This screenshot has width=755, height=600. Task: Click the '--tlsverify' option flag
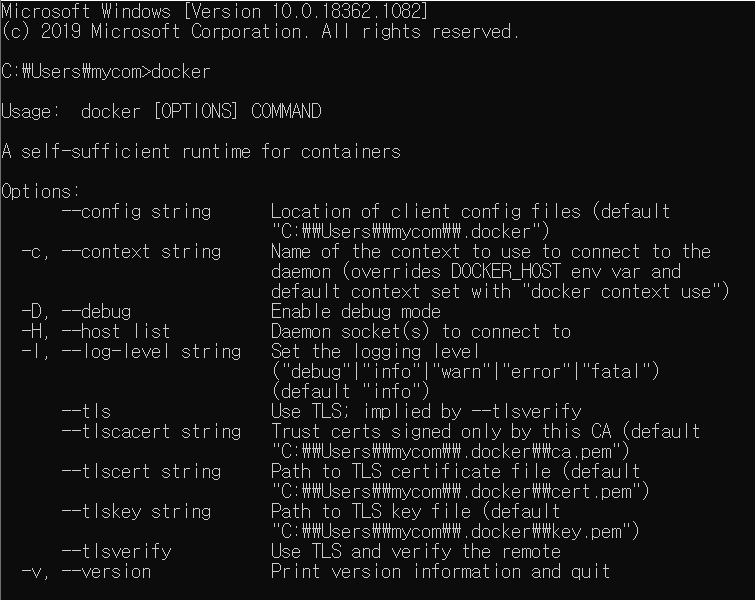(x=116, y=551)
